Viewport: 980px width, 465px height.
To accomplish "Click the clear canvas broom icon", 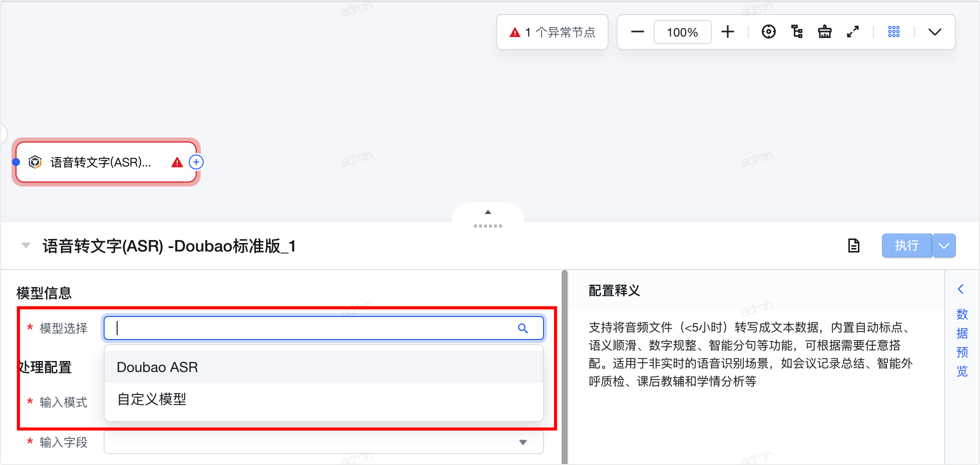I will tap(824, 32).
